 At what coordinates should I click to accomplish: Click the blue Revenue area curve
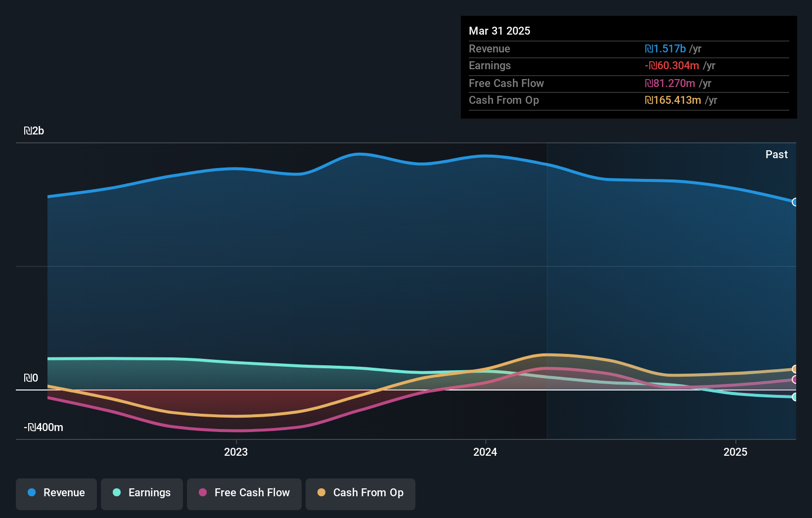pos(360,156)
